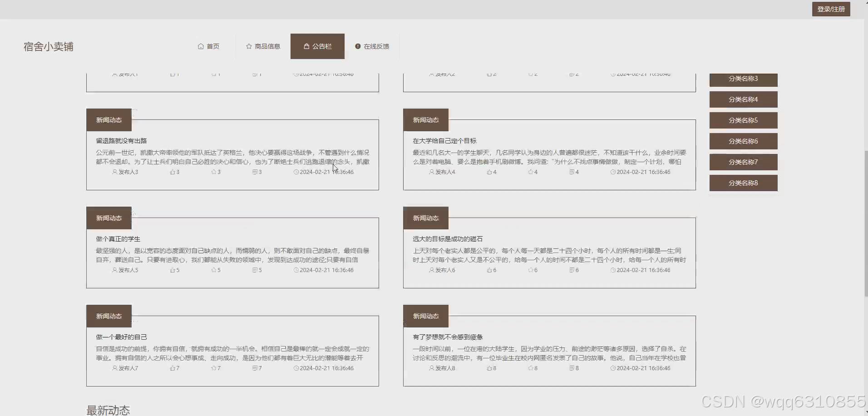Click the publisher icon next to 发布人3
Viewport: 868px width, 416px height.
click(x=114, y=172)
